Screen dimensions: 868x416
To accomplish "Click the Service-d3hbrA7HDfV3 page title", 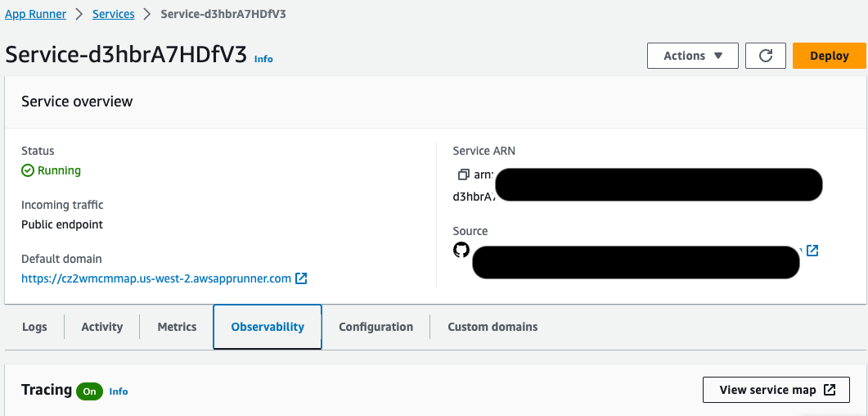I will pyautogui.click(x=126, y=55).
